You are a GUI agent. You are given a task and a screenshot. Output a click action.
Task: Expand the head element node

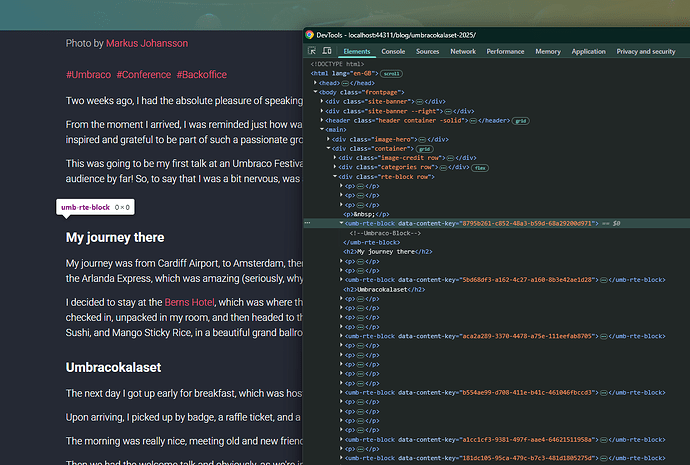pos(316,82)
